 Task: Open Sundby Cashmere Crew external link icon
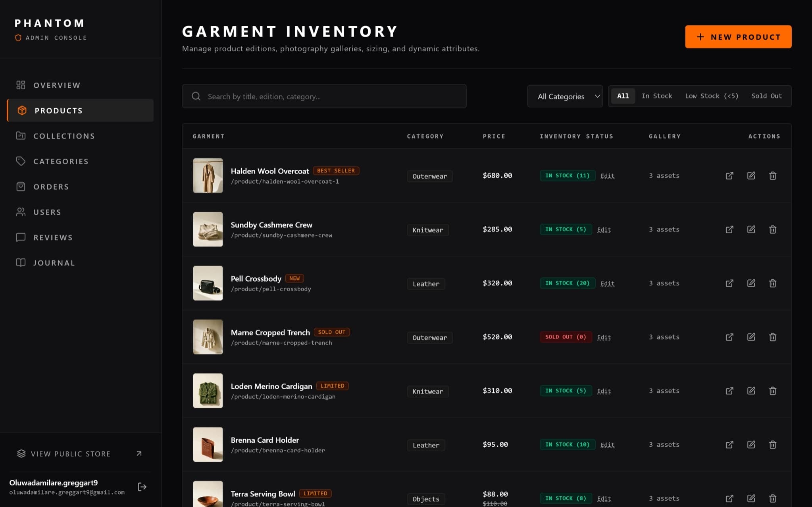point(729,229)
